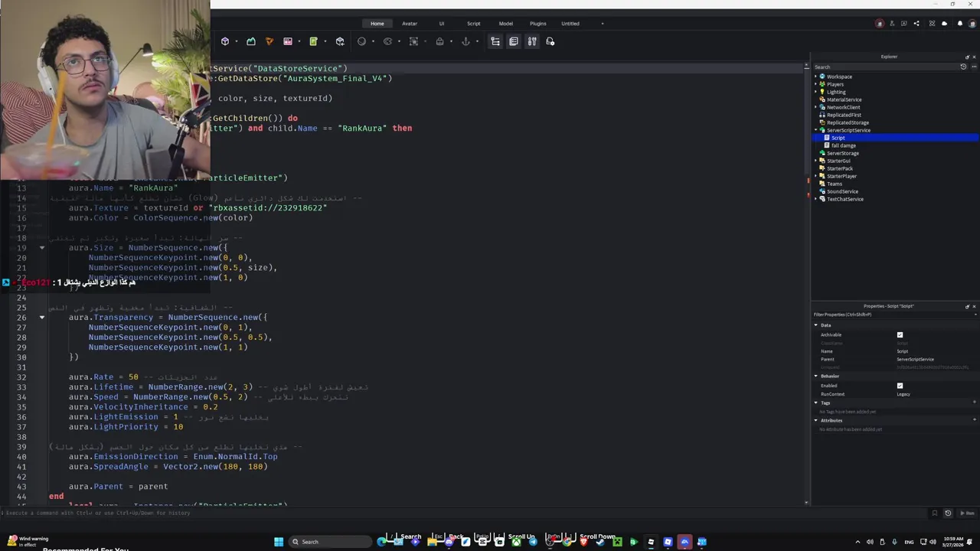The image size is (980, 551).
Task: Switch to the Plugins tab
Action: tap(537, 24)
